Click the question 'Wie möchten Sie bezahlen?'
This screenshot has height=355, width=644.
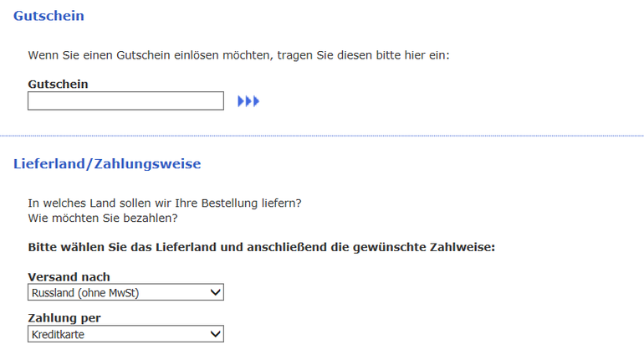click(103, 219)
